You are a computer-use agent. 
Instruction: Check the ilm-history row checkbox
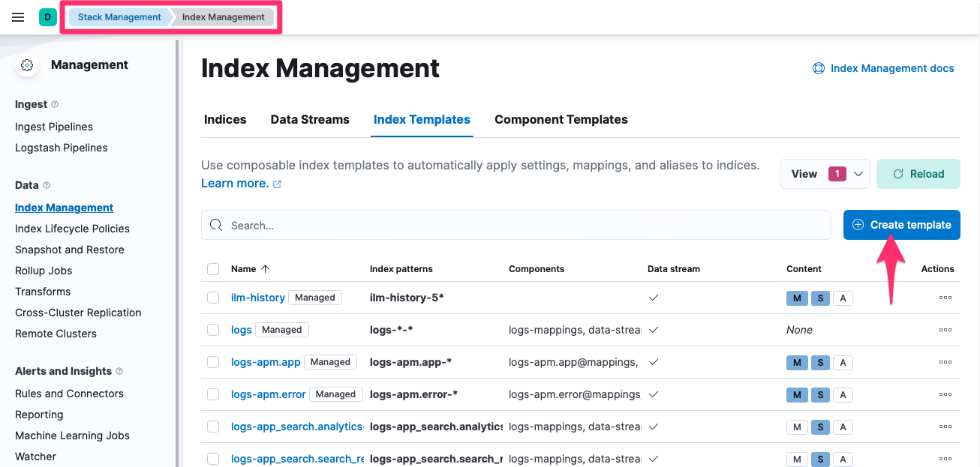click(x=213, y=298)
